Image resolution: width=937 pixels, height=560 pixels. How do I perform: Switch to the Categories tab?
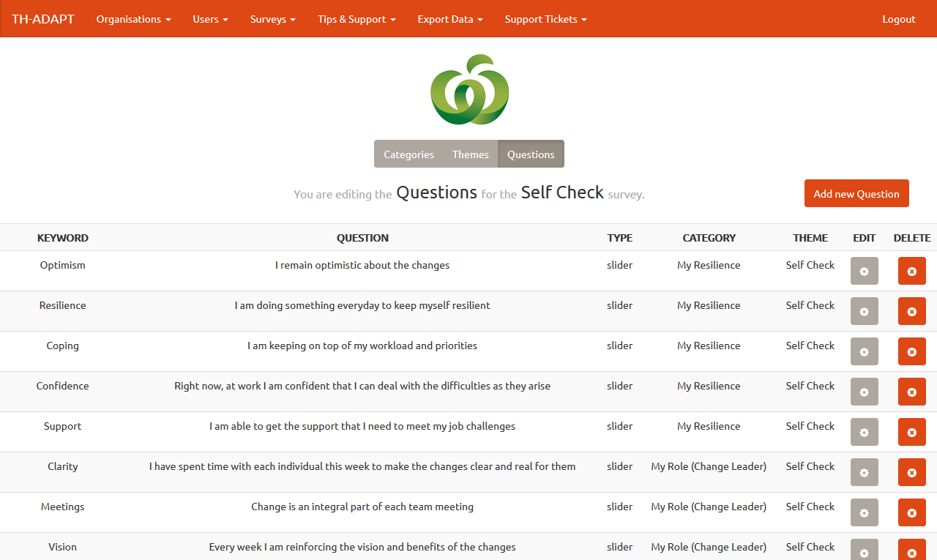(408, 154)
